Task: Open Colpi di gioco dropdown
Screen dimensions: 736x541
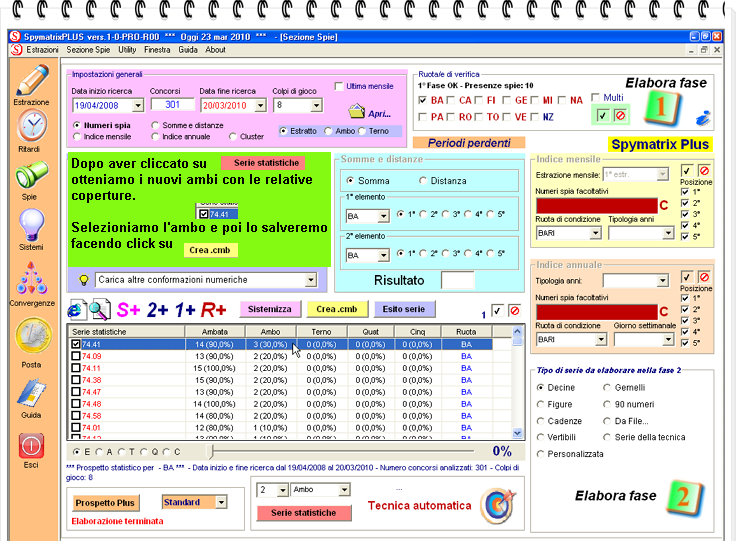Action: [316, 105]
